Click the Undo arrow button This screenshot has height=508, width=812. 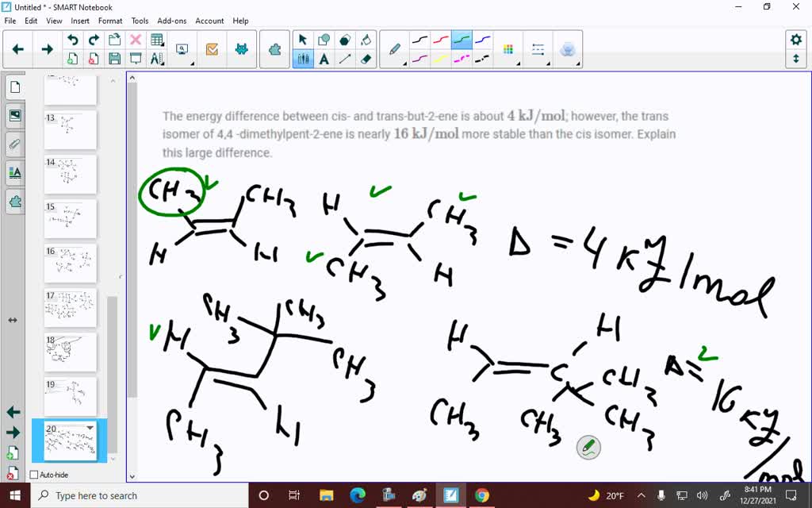pyautogui.click(x=72, y=39)
